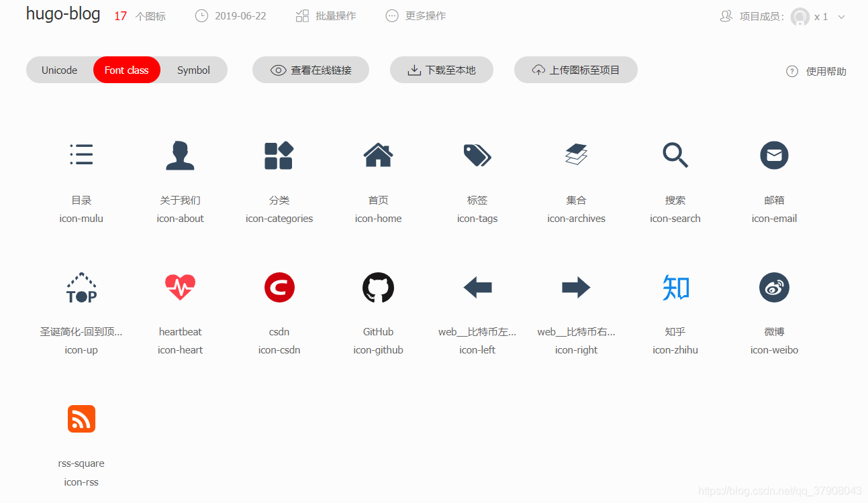Select the red csdn logo icon
Image resolution: width=868 pixels, height=503 pixels.
click(x=279, y=287)
